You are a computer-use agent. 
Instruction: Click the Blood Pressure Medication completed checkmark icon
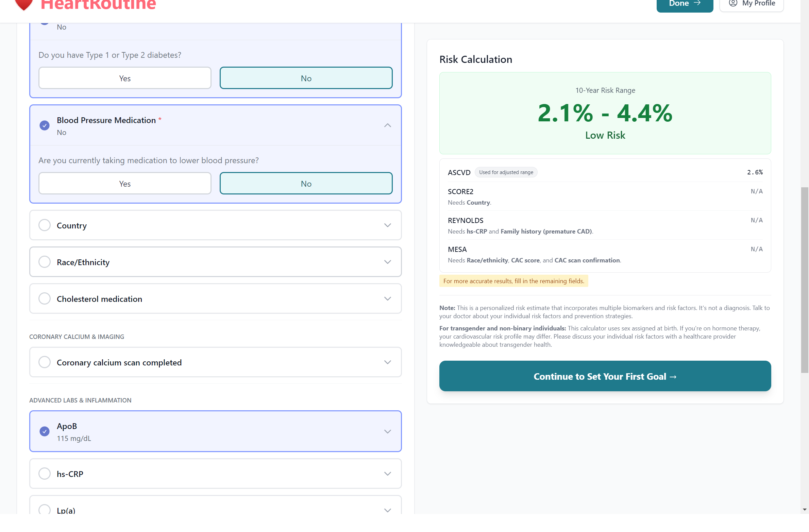[x=45, y=125]
